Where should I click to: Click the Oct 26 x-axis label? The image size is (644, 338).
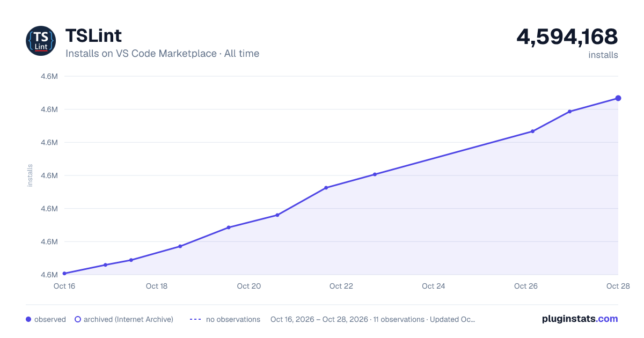(526, 286)
